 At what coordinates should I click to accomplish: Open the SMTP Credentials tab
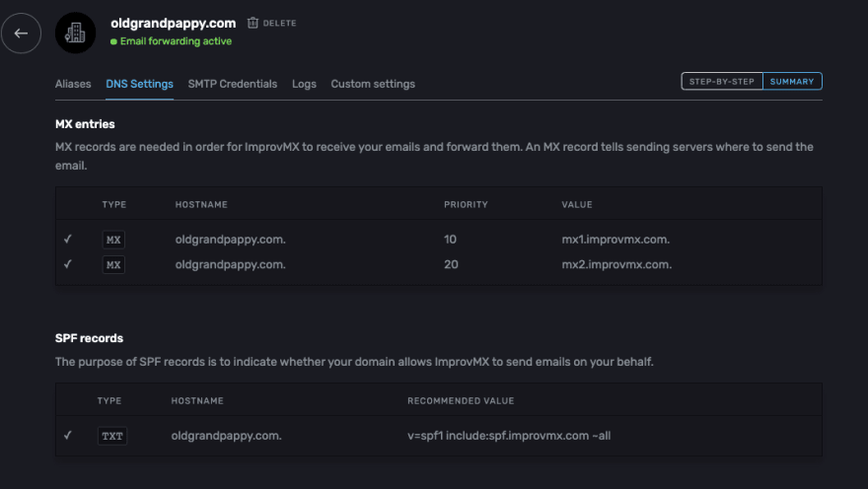[x=233, y=84]
